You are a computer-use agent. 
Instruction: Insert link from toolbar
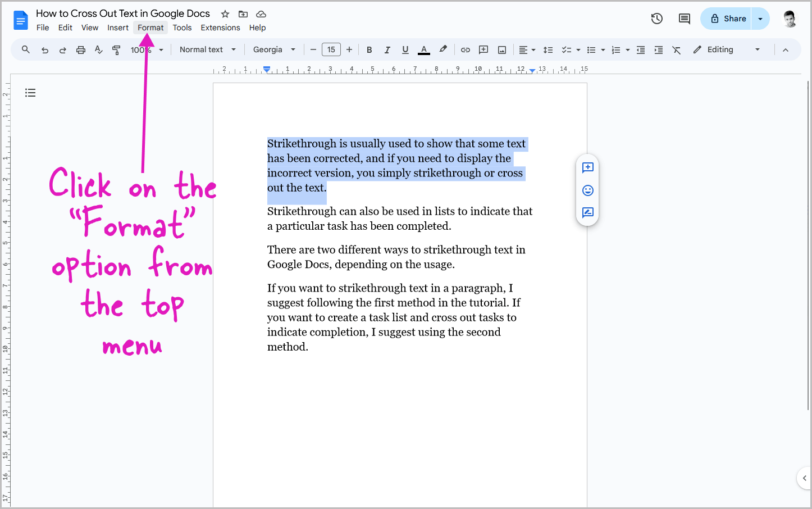(x=466, y=49)
